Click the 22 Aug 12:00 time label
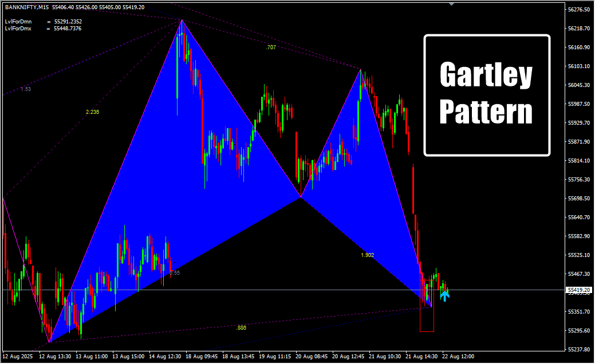 pos(458,356)
